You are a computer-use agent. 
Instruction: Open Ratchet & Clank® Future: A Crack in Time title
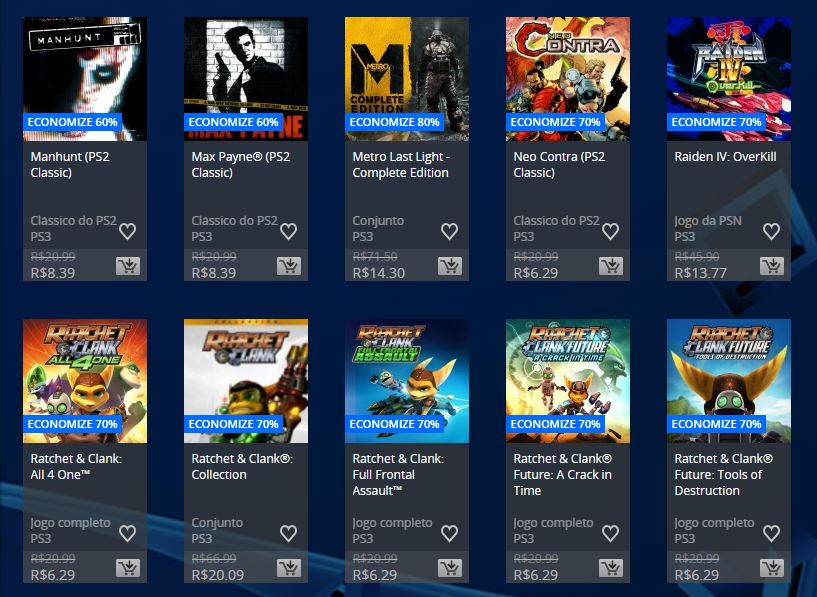pyautogui.click(x=563, y=475)
